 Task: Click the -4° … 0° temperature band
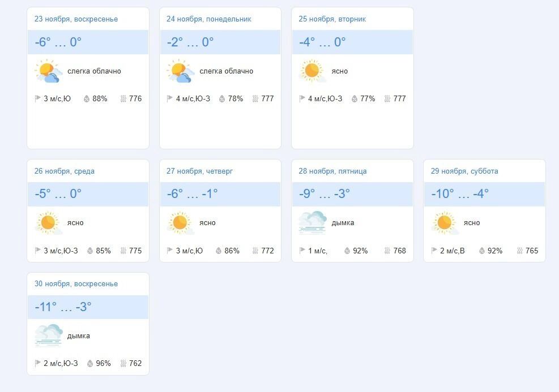[x=352, y=42]
